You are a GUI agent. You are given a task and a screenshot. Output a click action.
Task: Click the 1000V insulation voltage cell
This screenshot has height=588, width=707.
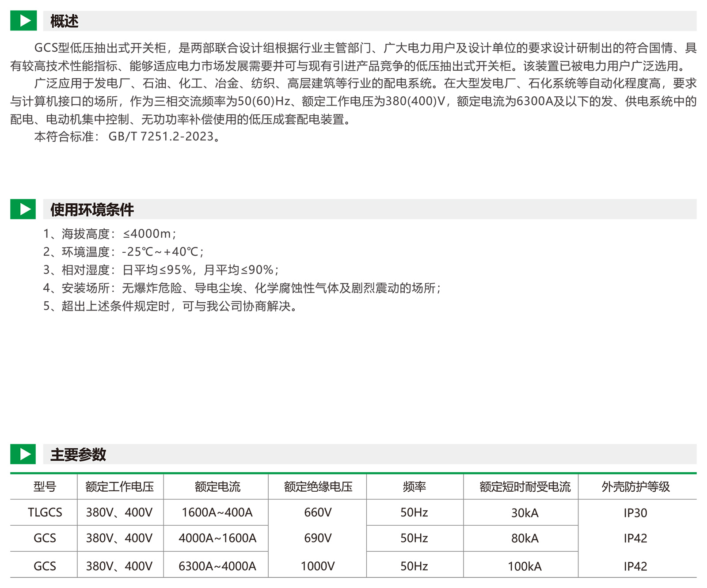318,566
